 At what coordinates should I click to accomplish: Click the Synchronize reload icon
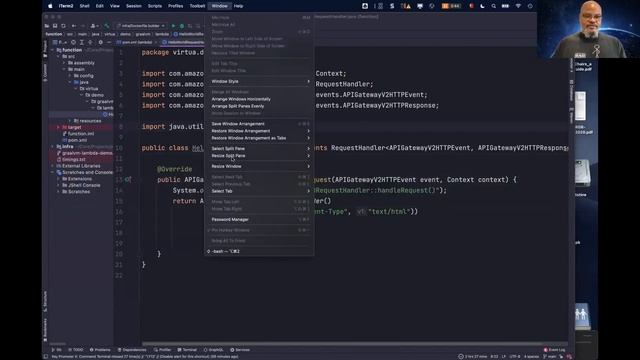[63, 26]
